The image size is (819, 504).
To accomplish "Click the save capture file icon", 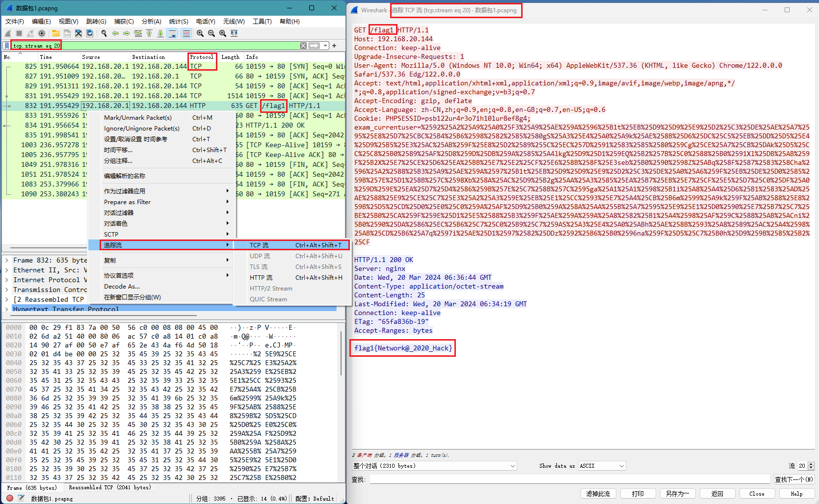I will coord(67,33).
